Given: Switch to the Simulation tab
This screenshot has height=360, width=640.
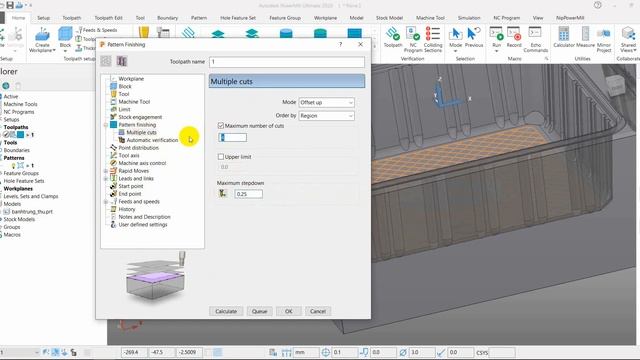Looking at the screenshot, I should point(469,18).
